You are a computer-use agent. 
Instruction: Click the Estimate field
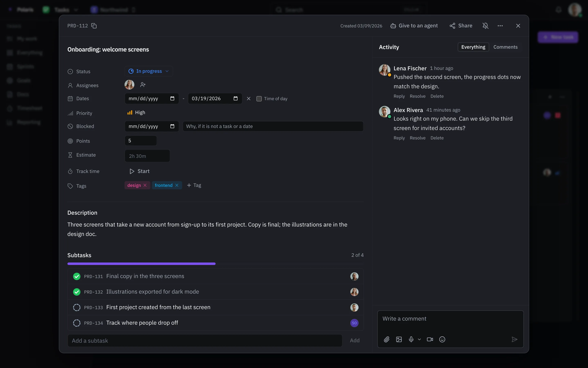point(147,156)
